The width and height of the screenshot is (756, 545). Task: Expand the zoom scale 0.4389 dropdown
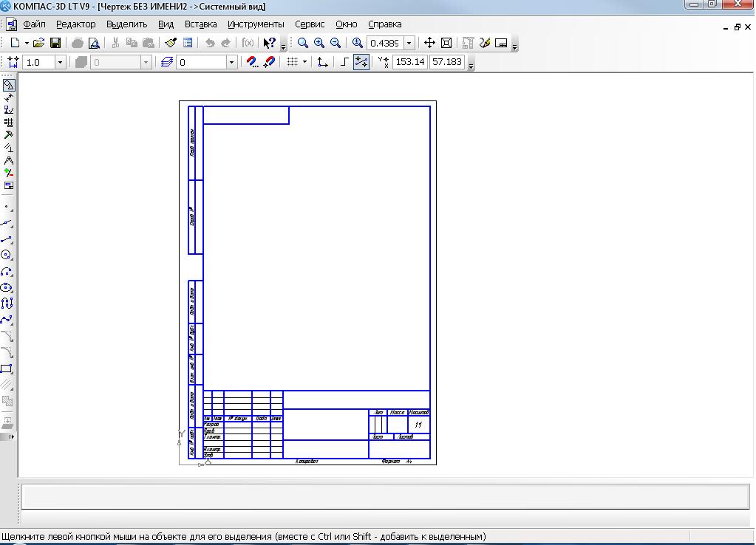[x=409, y=43]
